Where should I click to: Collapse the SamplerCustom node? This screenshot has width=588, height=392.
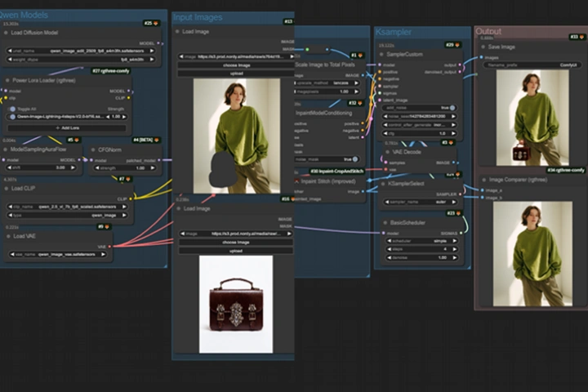(x=380, y=54)
